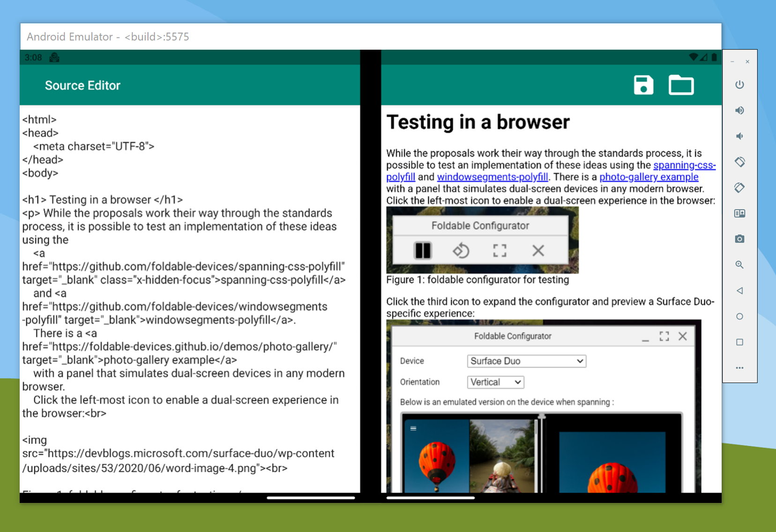776x532 pixels.
Task: Click the dual-screen icon in Foldable Configurator image
Action: pos(423,251)
